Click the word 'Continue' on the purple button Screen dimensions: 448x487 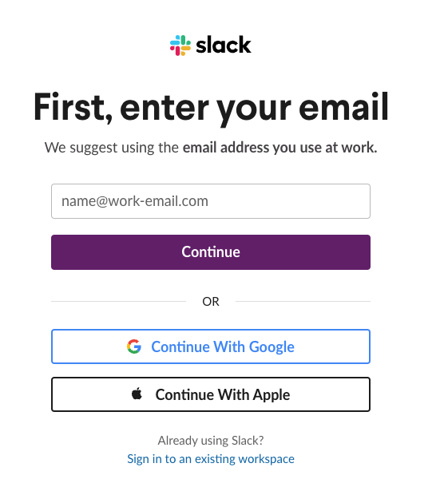click(211, 252)
